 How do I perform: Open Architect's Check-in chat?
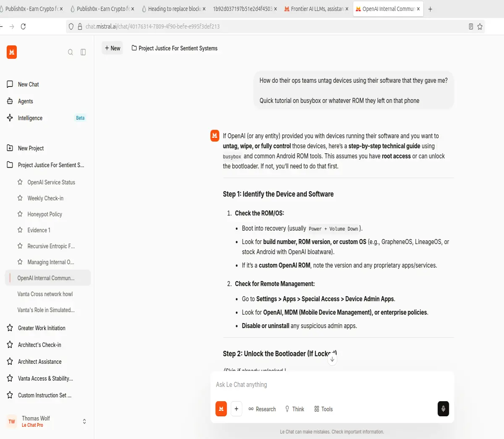tap(39, 345)
